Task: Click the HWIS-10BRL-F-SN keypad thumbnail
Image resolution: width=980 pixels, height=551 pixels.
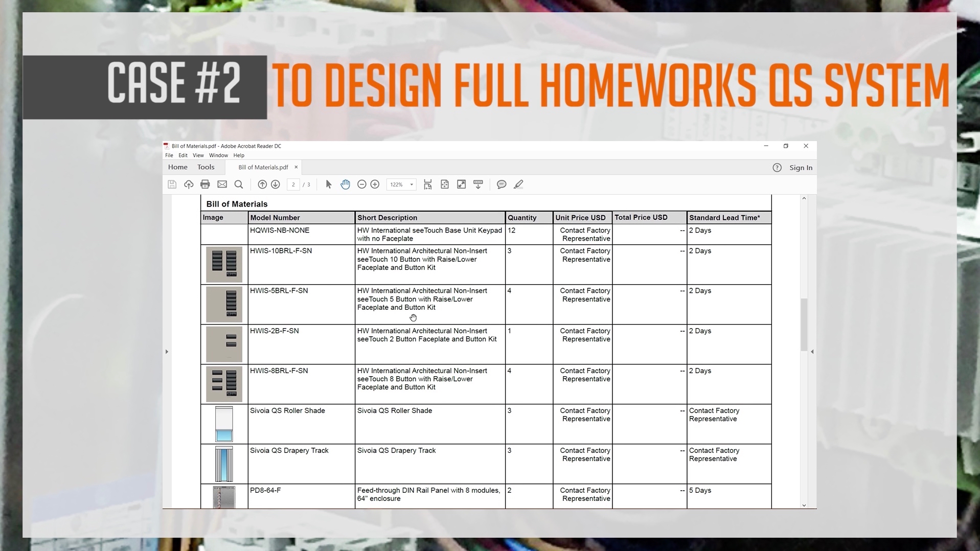Action: point(224,265)
